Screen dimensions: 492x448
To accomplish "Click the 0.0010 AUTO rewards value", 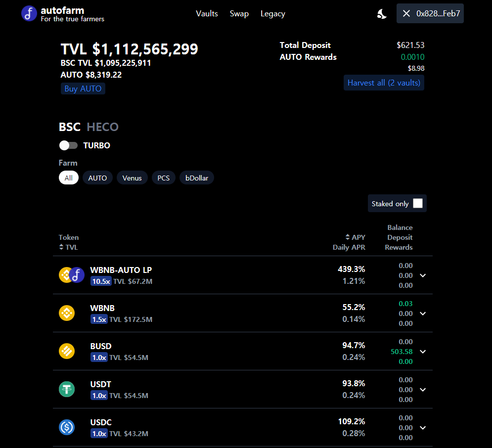I will point(412,57).
